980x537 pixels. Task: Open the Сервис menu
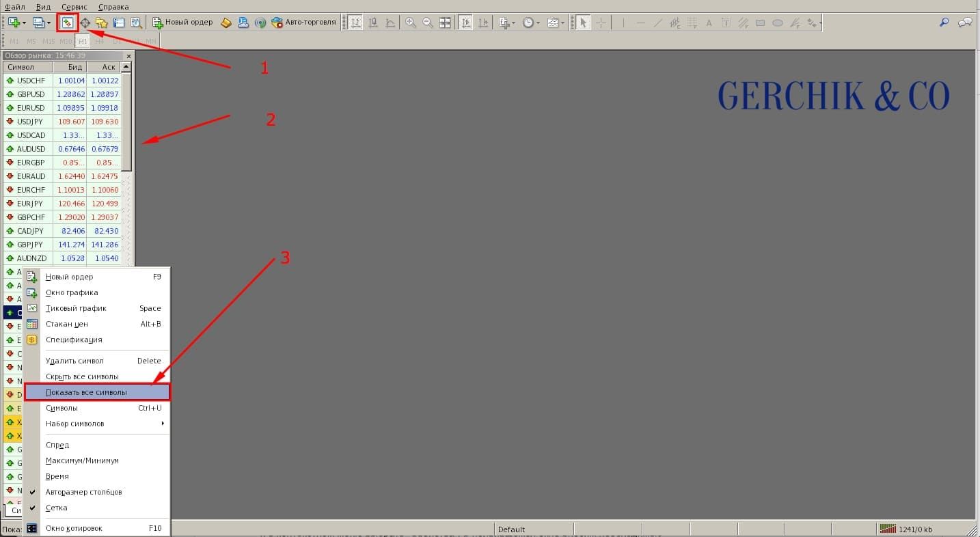point(74,7)
